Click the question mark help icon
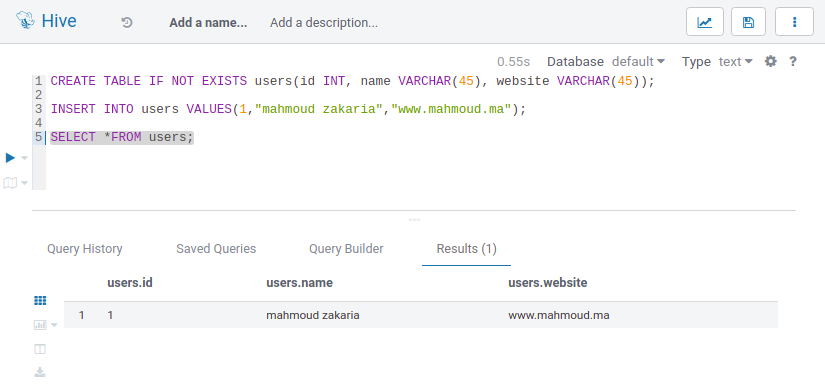This screenshot has width=825, height=391. pyautogui.click(x=793, y=62)
